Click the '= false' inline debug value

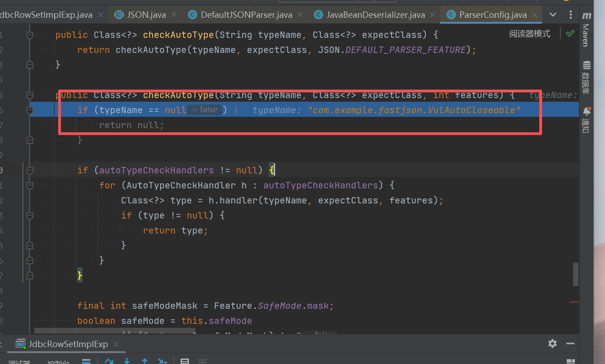[205, 109]
